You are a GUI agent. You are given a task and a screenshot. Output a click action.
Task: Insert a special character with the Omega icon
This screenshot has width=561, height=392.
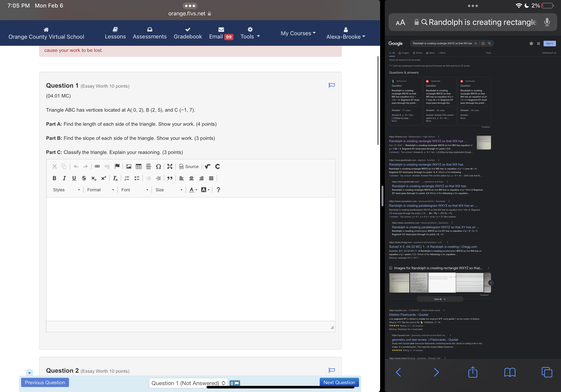(158, 166)
